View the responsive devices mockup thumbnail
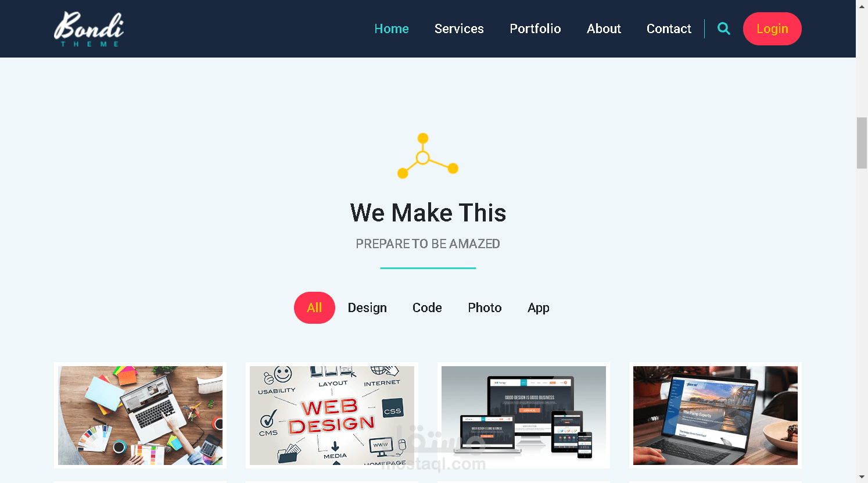868x483 pixels. click(523, 415)
